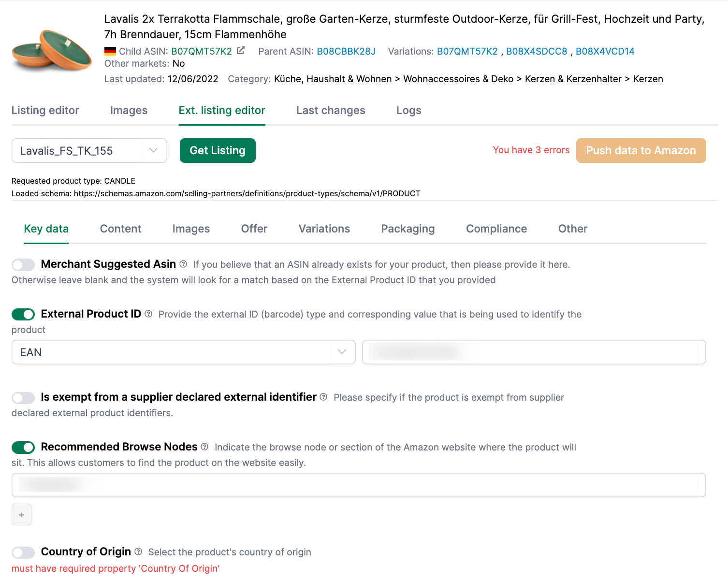Click the 'must have required property' error text
The image size is (728, 580).
click(x=116, y=568)
